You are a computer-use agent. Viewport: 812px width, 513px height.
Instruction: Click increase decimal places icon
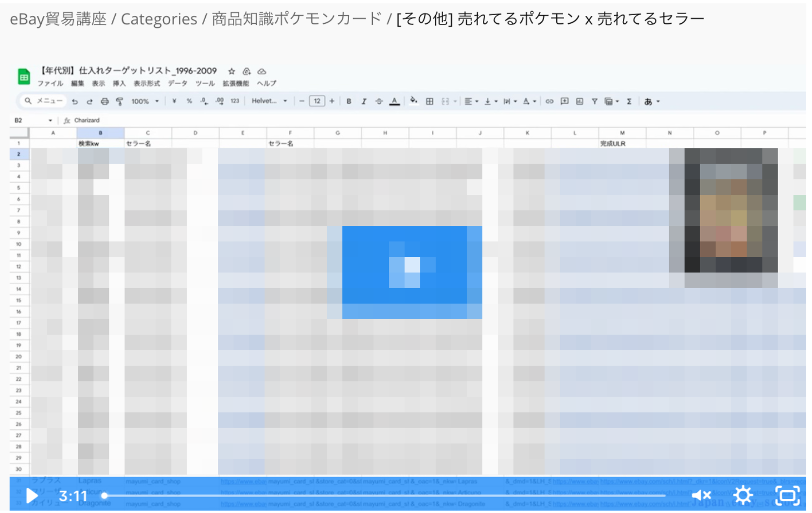(x=220, y=101)
